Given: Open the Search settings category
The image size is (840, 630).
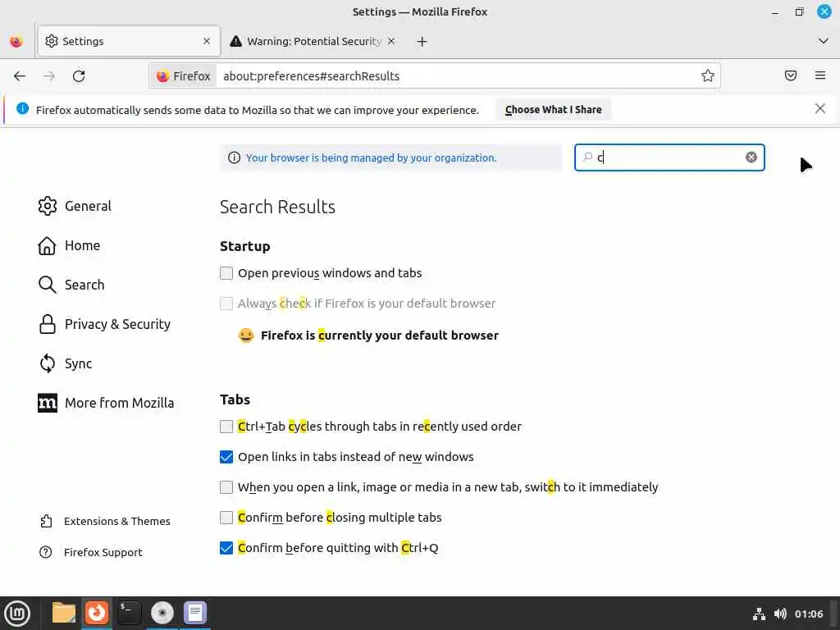Looking at the screenshot, I should point(71,285).
